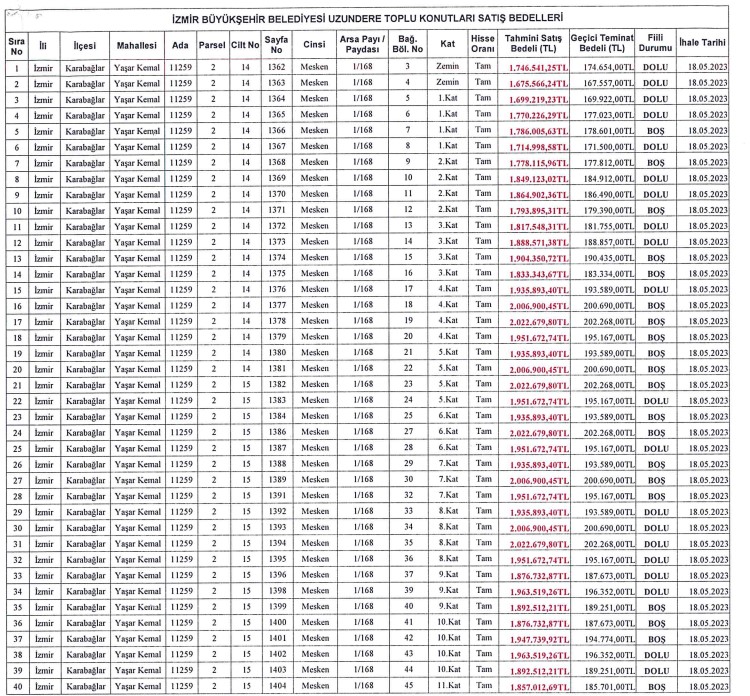Screen dimensions: 750x696
Task: Select the Sayfa No value 1400
Action: tap(278, 622)
